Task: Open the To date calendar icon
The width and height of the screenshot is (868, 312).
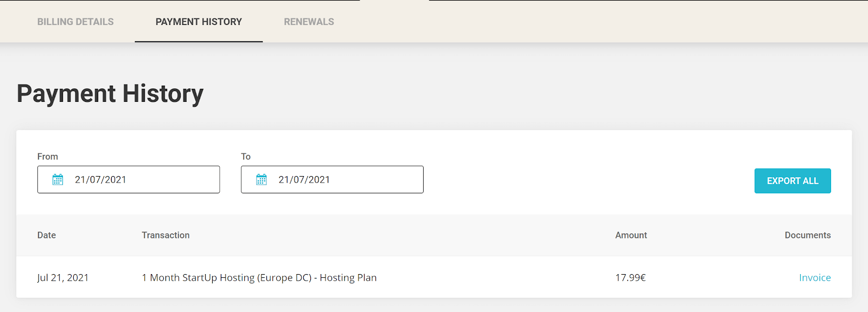Action: (261, 180)
